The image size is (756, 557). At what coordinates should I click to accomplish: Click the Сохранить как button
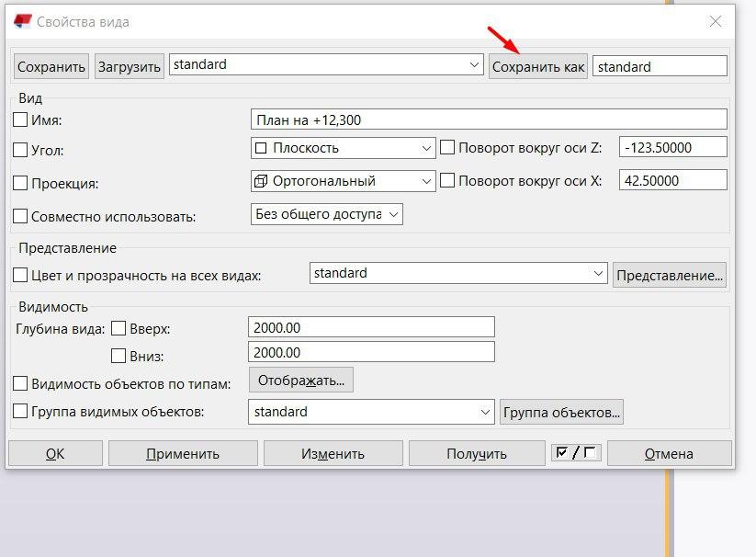tap(538, 66)
